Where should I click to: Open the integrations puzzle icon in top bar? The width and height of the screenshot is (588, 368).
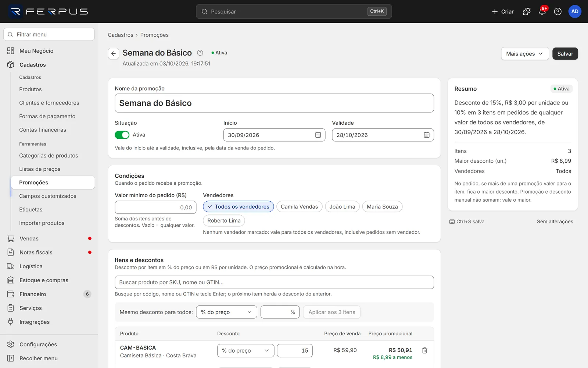tap(527, 11)
